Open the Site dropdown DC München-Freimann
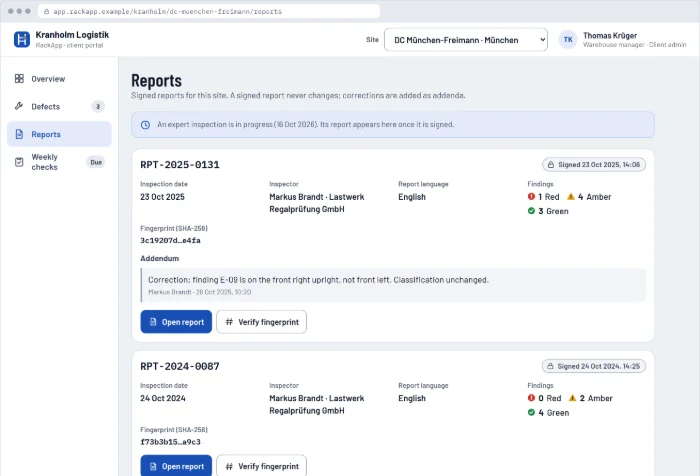700x476 pixels. coord(466,40)
